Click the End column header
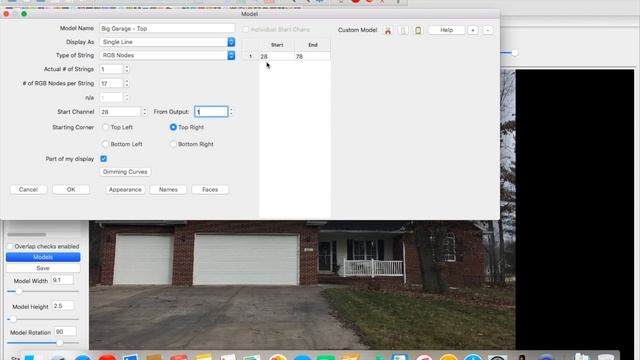 pyautogui.click(x=313, y=45)
